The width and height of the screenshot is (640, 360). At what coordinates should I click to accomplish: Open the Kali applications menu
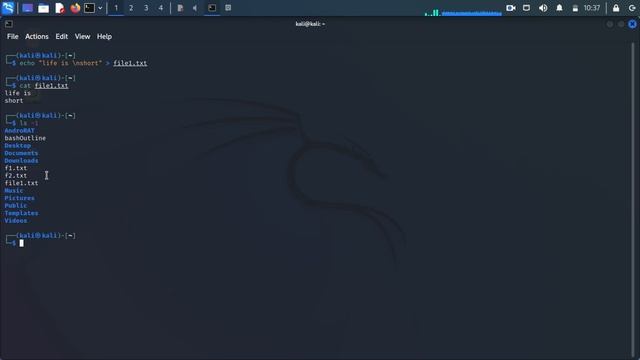[8, 8]
